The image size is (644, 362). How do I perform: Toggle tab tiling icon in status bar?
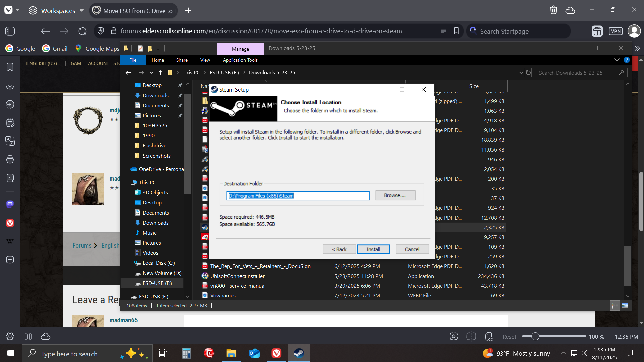(471, 336)
